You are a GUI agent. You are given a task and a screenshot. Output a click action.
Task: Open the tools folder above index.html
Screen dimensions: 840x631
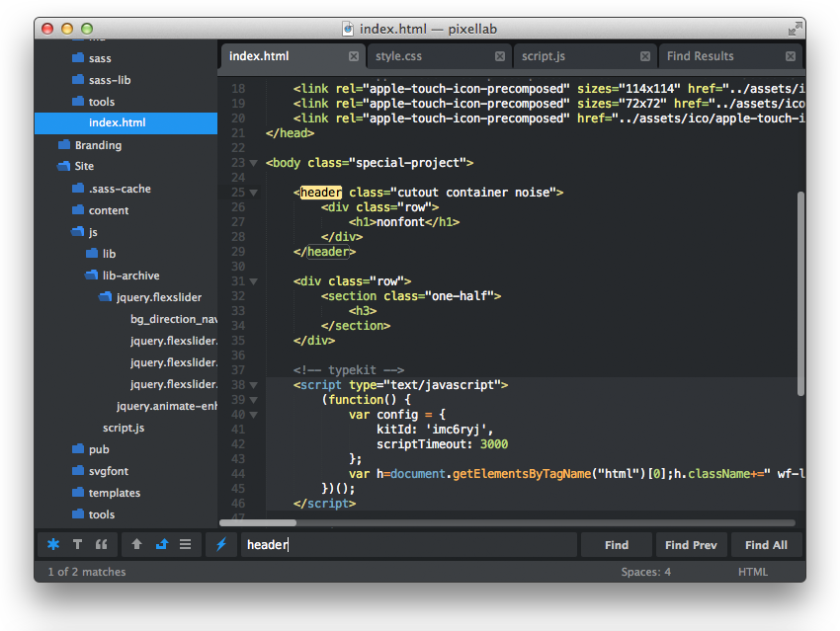(102, 101)
